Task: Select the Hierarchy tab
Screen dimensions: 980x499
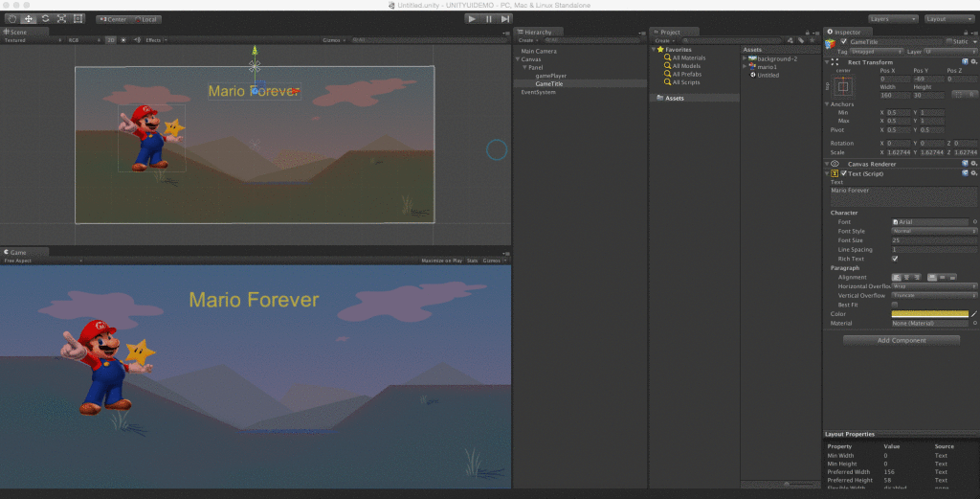Action: coord(538,32)
